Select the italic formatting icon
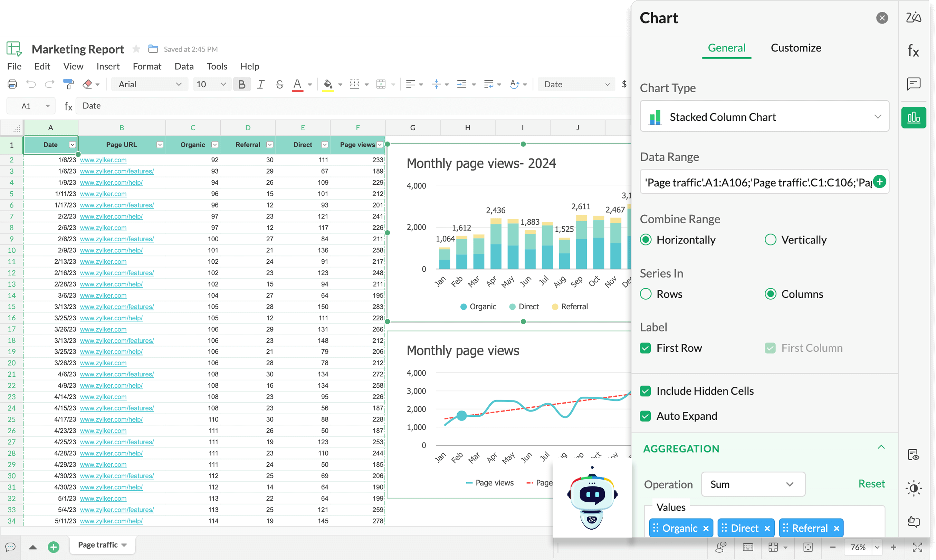Image resolution: width=936 pixels, height=560 pixels. click(261, 84)
